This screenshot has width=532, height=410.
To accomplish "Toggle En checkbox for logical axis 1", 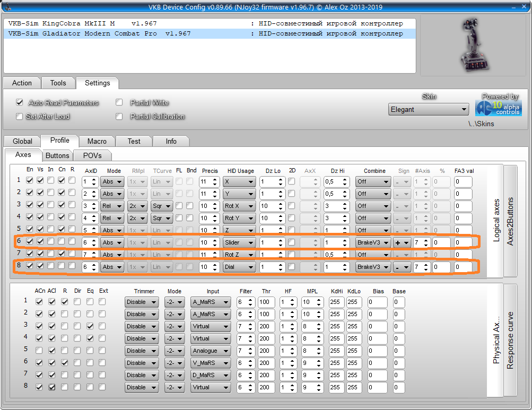I will click(x=30, y=180).
